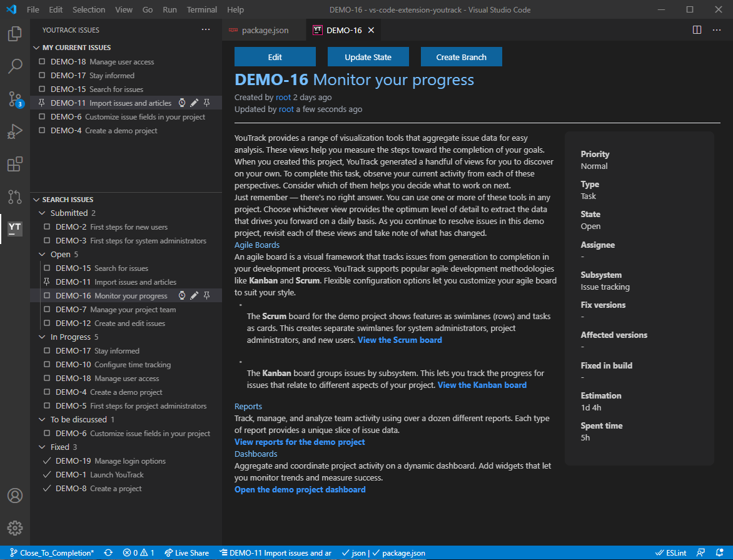Click Live Share in status bar
The width and height of the screenshot is (733, 560).
pos(186,553)
